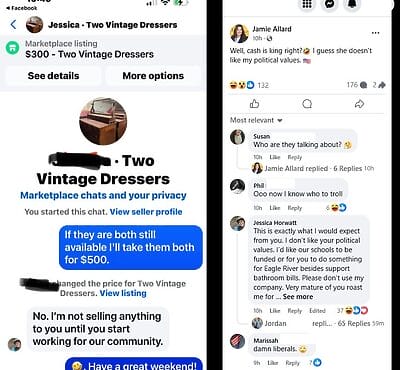Image resolution: width=400 pixels, height=370 pixels.
Task: Open the green Marketplace listing icon
Action: [12, 49]
